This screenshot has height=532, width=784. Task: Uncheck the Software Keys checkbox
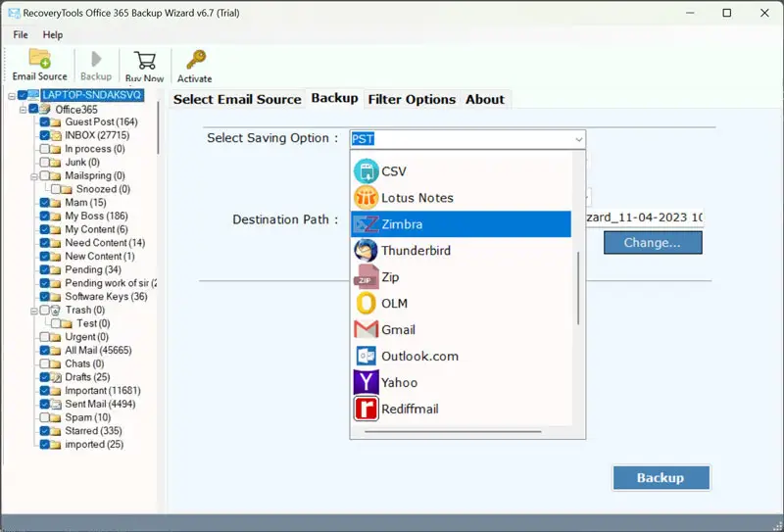(x=44, y=297)
